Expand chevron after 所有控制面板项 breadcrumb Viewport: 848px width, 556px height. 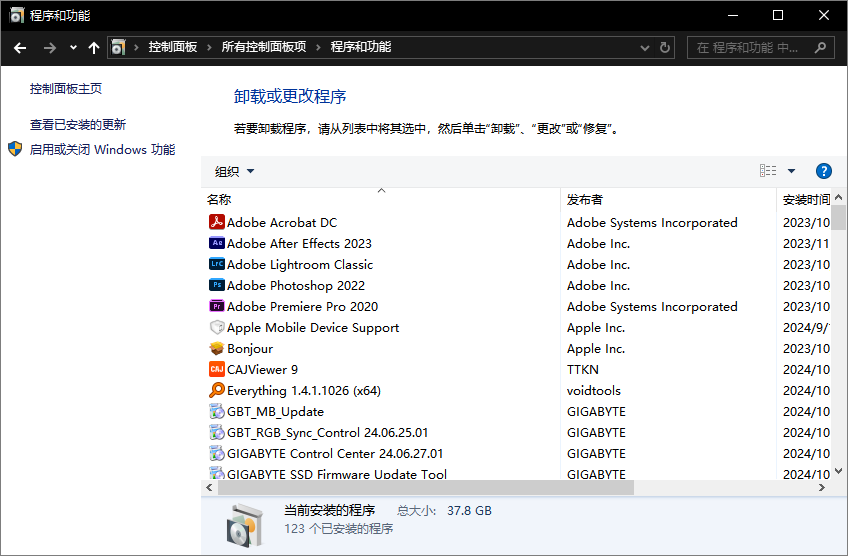pyautogui.click(x=319, y=48)
